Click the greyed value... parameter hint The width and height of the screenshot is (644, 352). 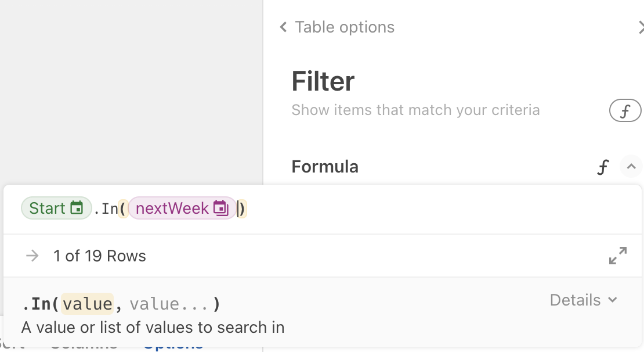168,304
